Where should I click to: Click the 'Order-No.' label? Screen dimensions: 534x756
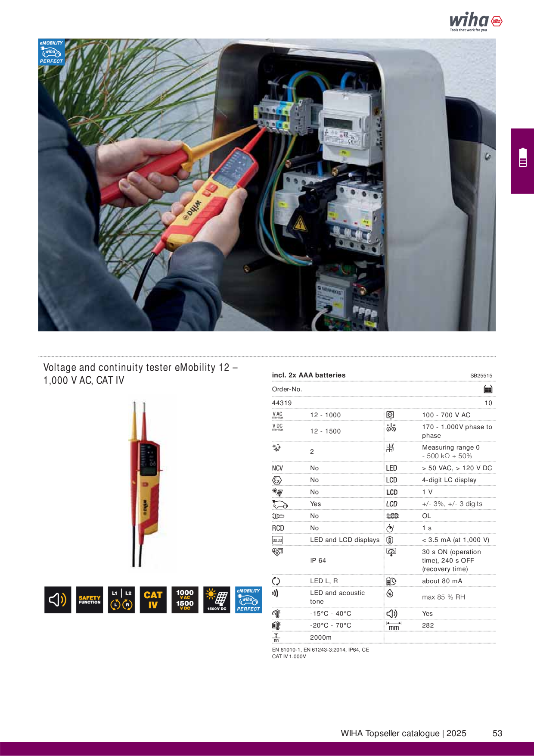287,389
